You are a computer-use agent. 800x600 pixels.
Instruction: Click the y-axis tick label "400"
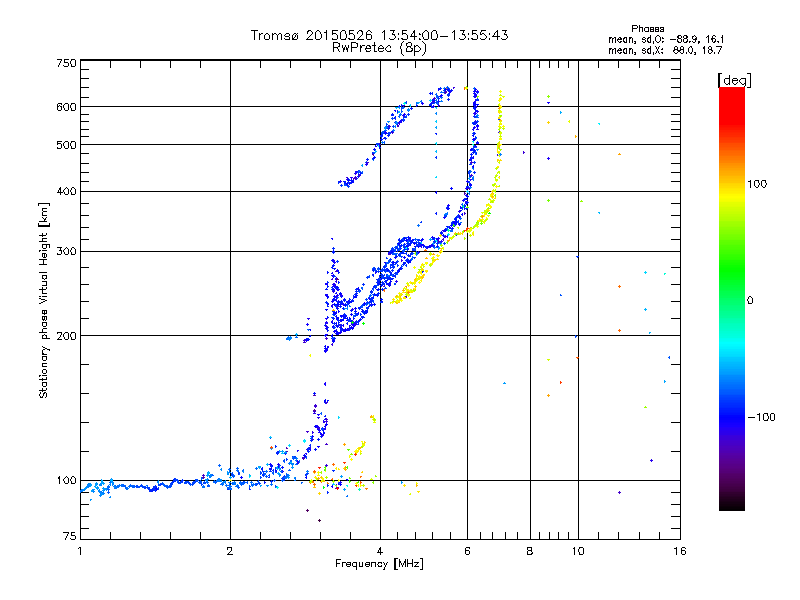point(66,191)
